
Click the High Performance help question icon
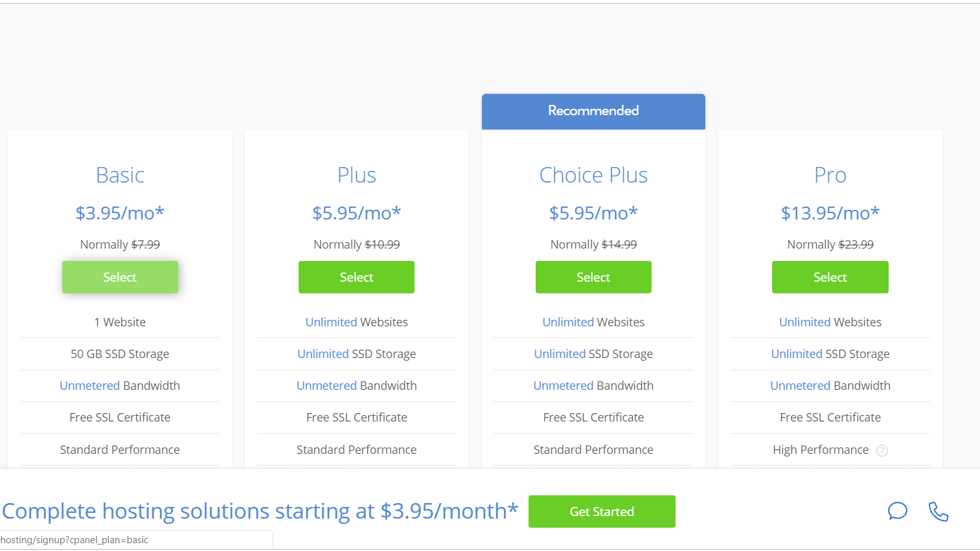882,451
